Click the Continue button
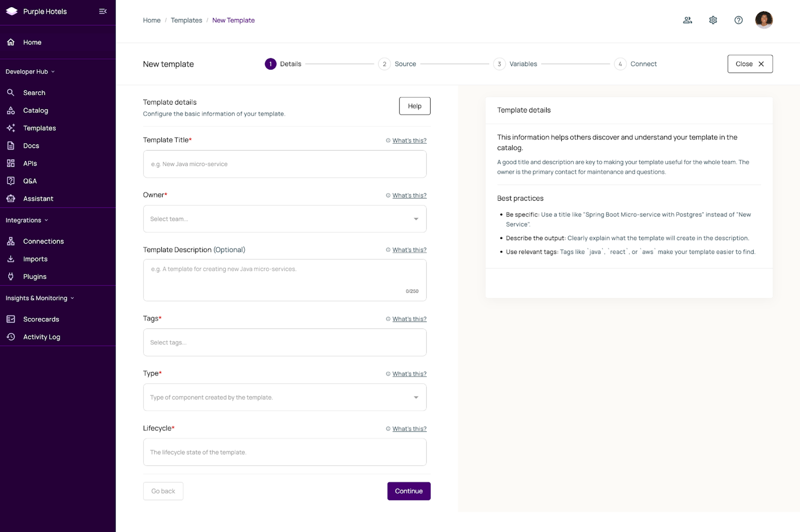Viewport: 800px width, 532px height. click(409, 491)
